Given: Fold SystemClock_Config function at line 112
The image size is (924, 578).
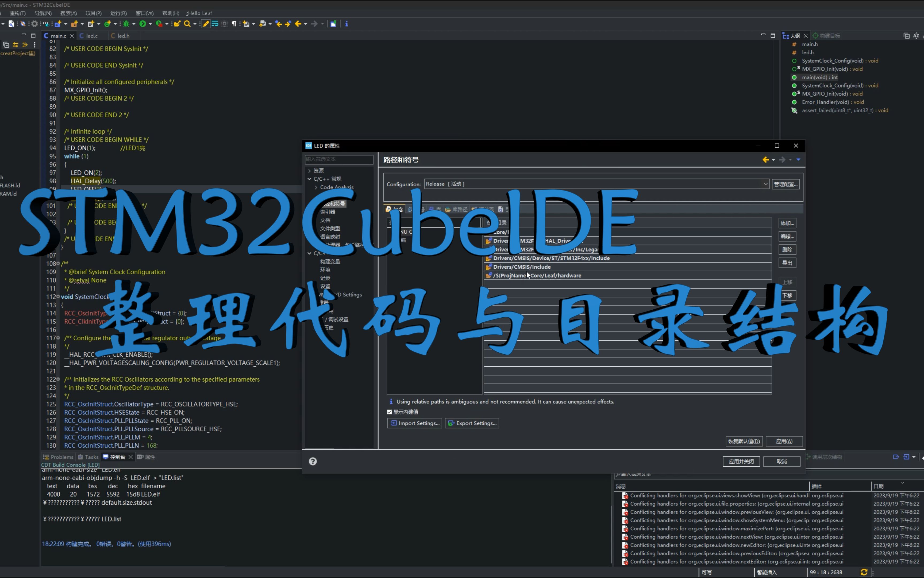Looking at the screenshot, I should pos(58,297).
